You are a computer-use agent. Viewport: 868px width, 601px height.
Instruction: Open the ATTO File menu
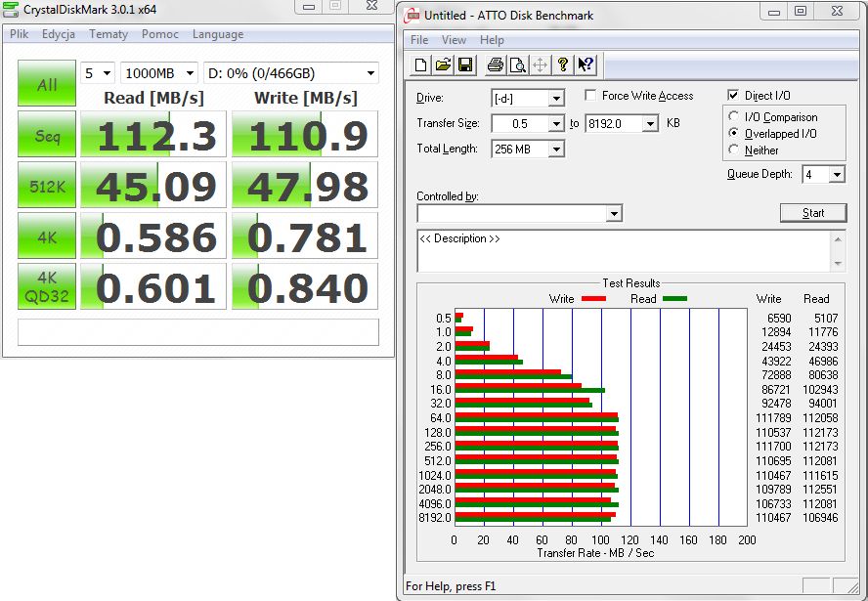coord(419,40)
